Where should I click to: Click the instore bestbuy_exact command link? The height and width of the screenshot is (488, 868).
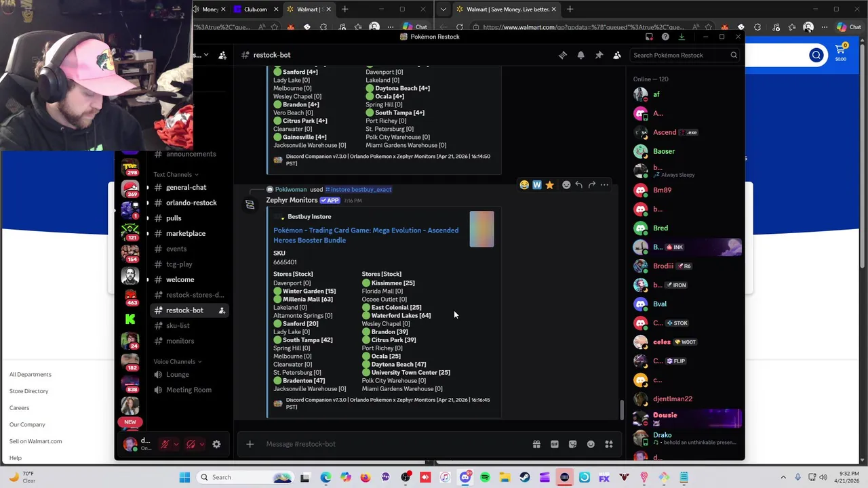point(358,189)
